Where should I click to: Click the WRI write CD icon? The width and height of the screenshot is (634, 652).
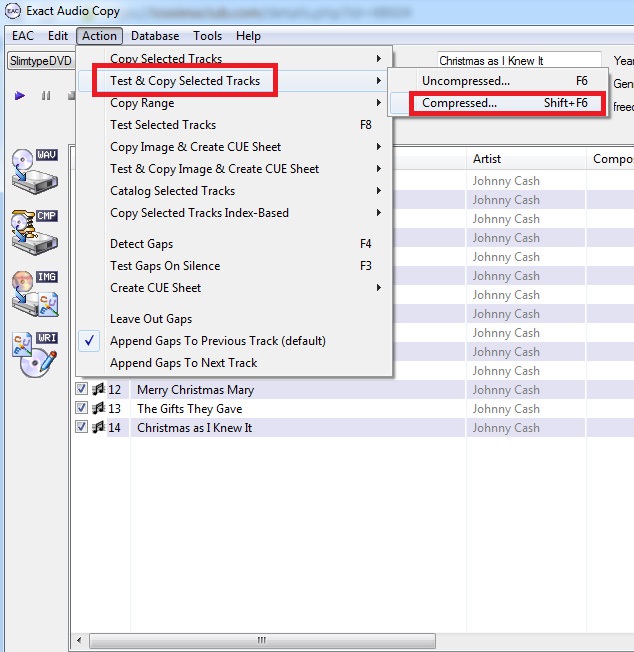click(x=35, y=355)
